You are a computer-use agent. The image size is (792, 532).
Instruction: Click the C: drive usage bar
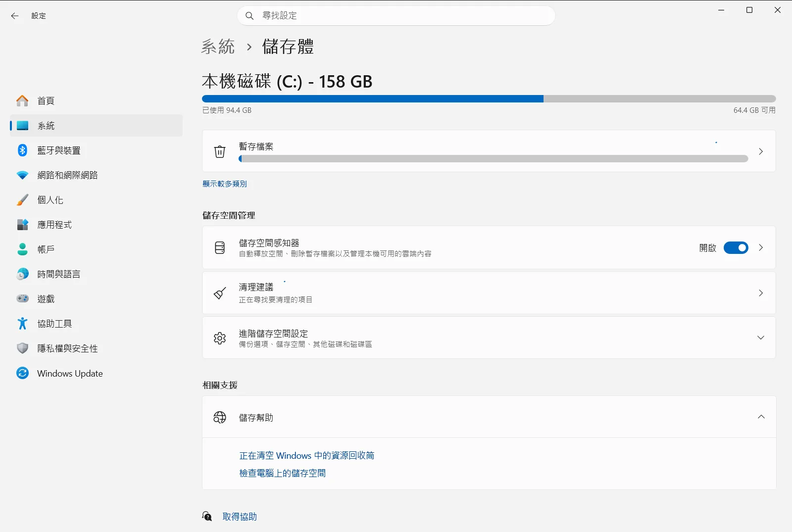[x=489, y=99]
